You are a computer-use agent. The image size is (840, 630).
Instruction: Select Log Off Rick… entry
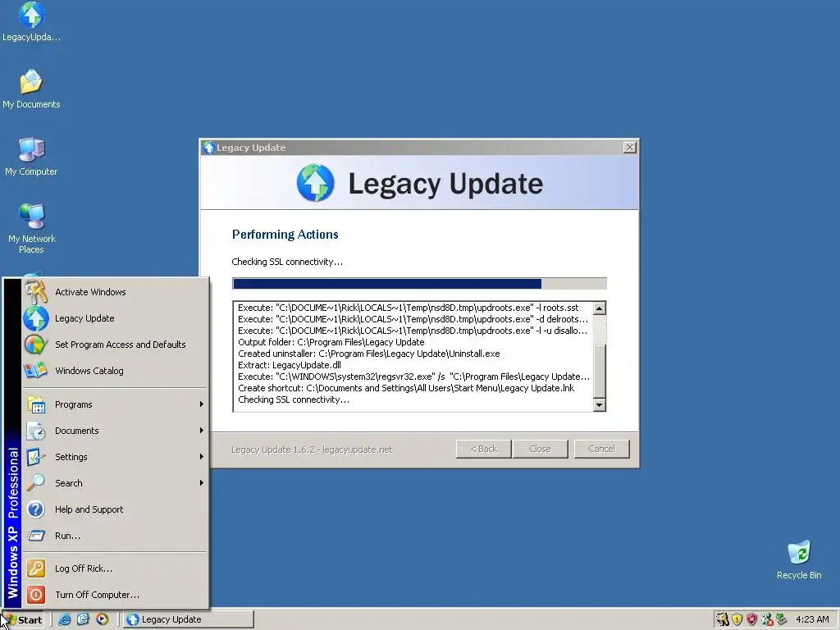115,568
